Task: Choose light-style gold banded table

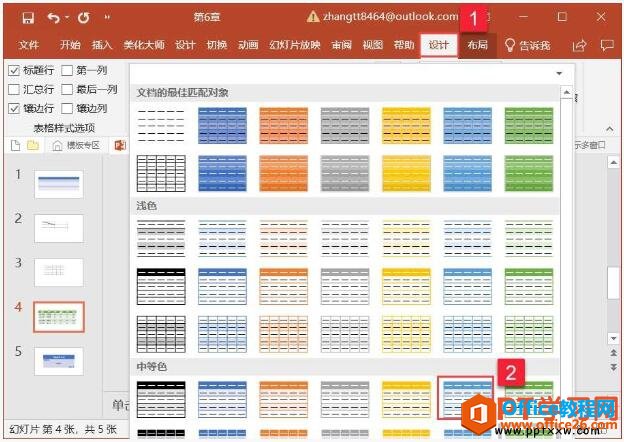Action: click(x=406, y=238)
